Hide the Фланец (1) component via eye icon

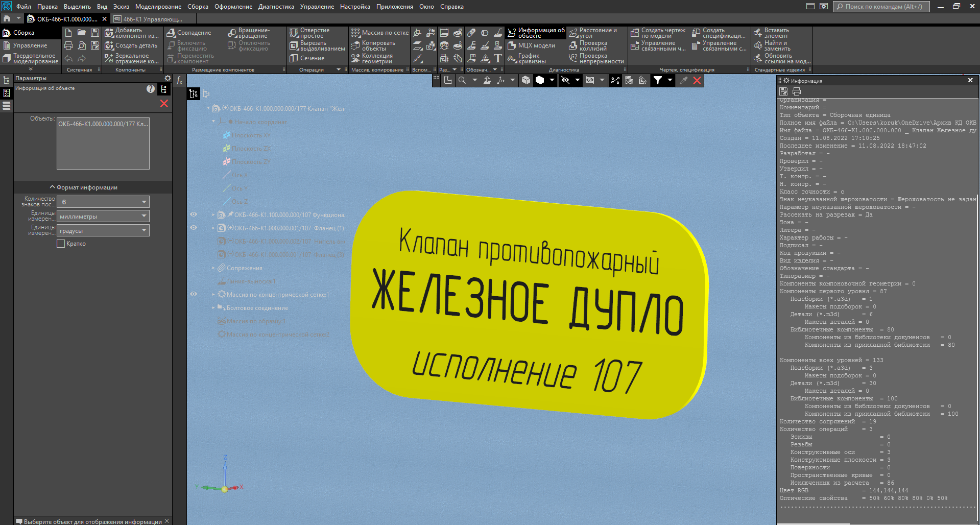click(x=194, y=228)
